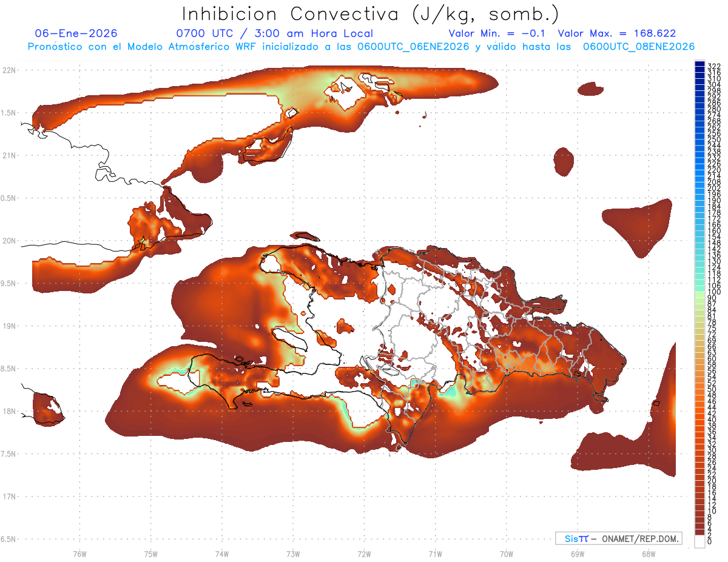Click the "76W" longitude label
The height and width of the screenshot is (562, 728).
coord(79,554)
